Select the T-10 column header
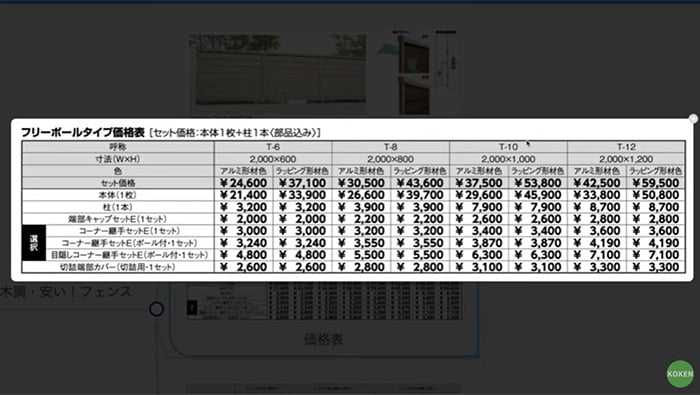The width and height of the screenshot is (700, 395). 508,147
